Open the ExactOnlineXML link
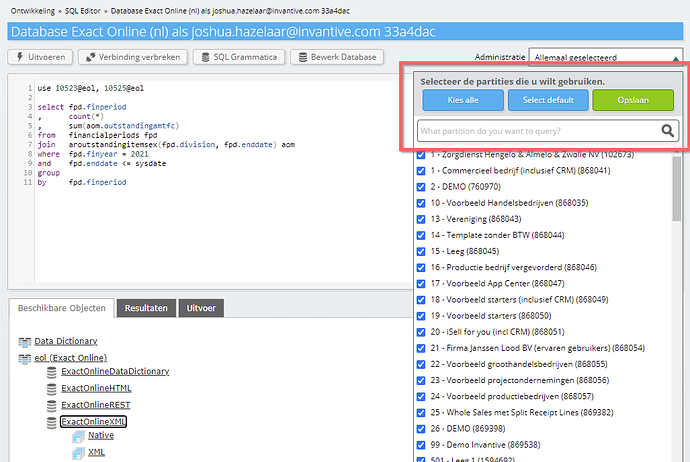The width and height of the screenshot is (690, 462). (x=93, y=422)
